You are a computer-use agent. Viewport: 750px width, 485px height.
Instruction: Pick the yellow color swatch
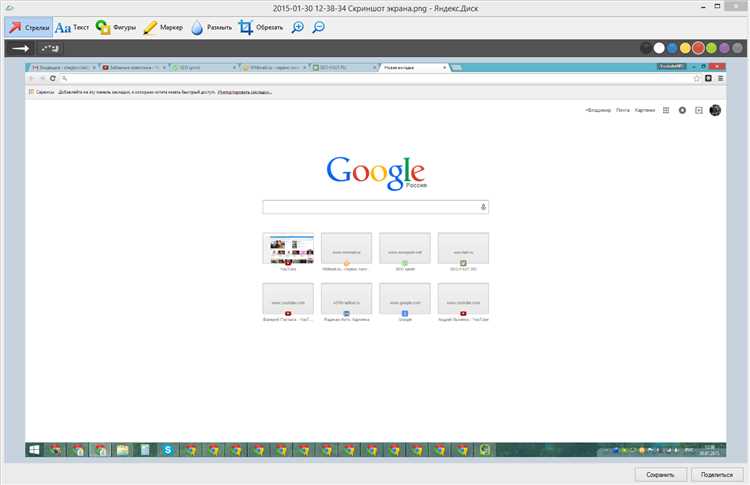point(685,48)
